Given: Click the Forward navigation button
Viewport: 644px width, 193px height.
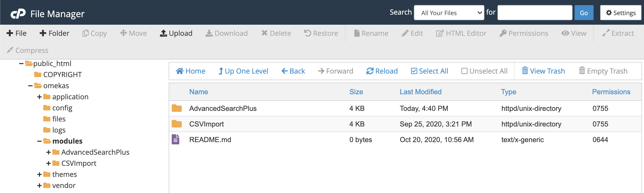Looking at the screenshot, I should [x=336, y=71].
